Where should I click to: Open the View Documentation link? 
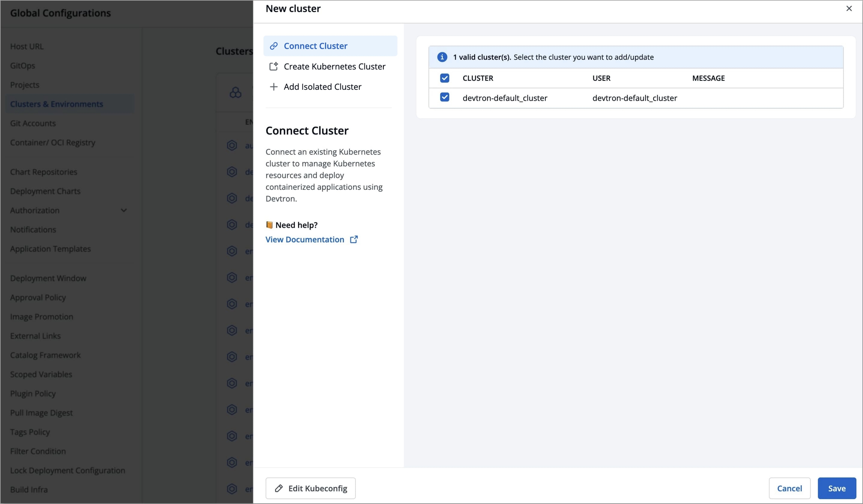[305, 240]
